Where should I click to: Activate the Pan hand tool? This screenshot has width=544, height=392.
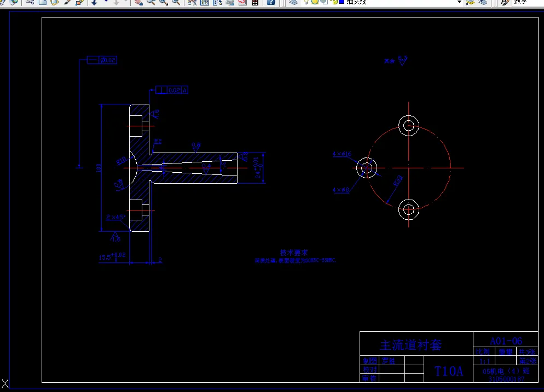[139, 2]
